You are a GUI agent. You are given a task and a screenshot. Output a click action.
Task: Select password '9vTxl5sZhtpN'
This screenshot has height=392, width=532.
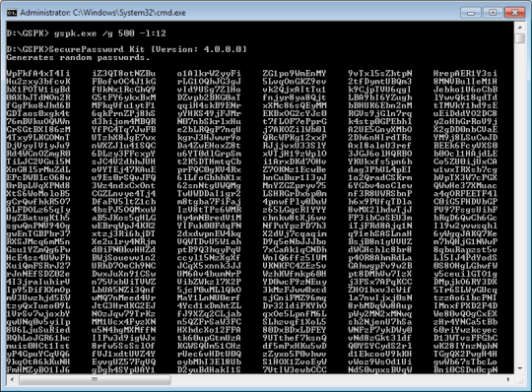pos(379,73)
